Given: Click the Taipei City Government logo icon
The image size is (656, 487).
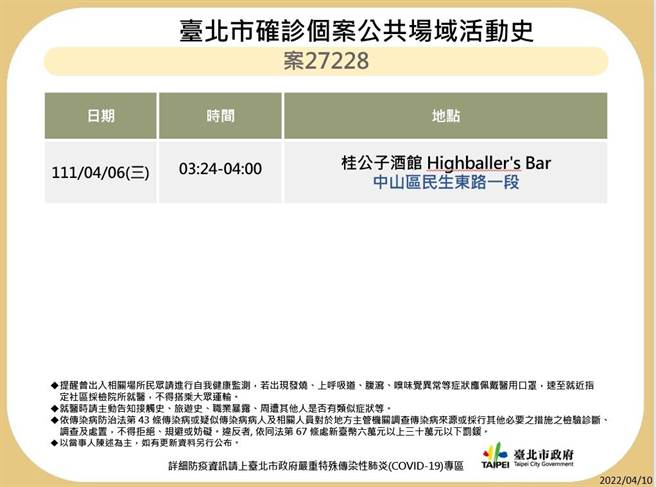Looking at the screenshot, I should point(495,456).
